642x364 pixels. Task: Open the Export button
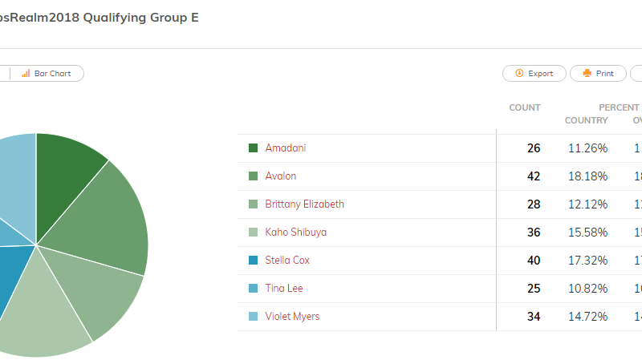coord(534,74)
